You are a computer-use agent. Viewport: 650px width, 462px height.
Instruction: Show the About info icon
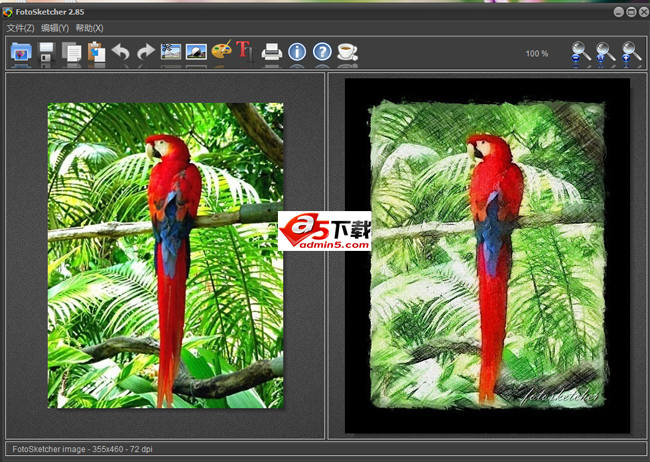tap(297, 52)
